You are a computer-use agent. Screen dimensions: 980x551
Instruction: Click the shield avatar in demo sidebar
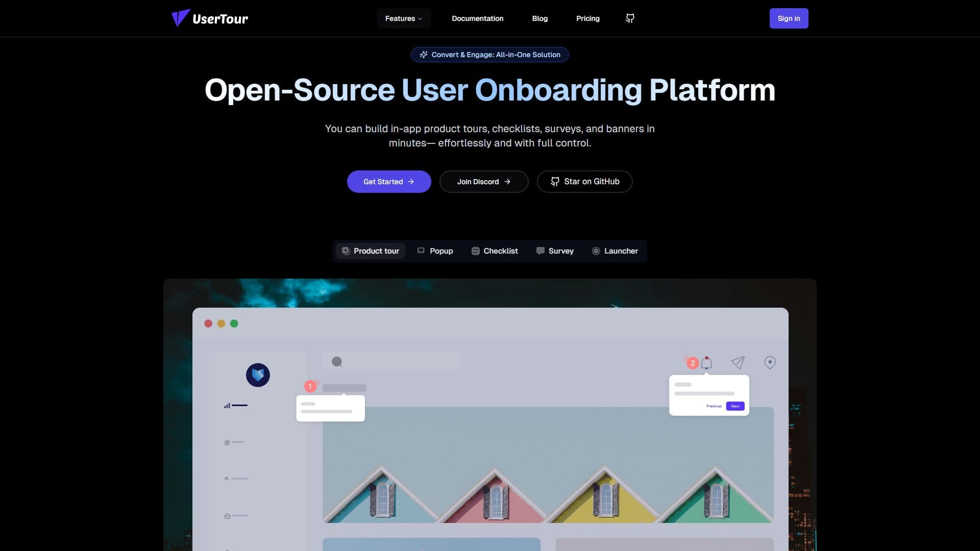(258, 375)
